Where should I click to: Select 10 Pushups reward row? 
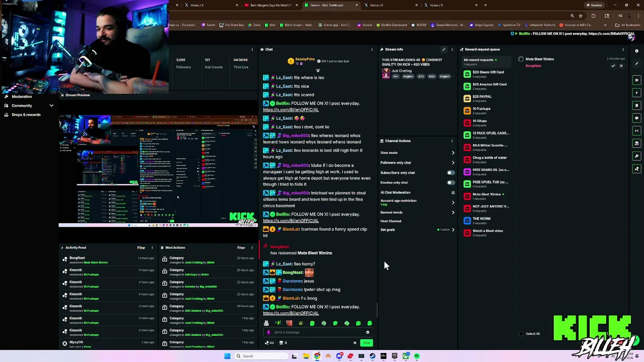487,110
